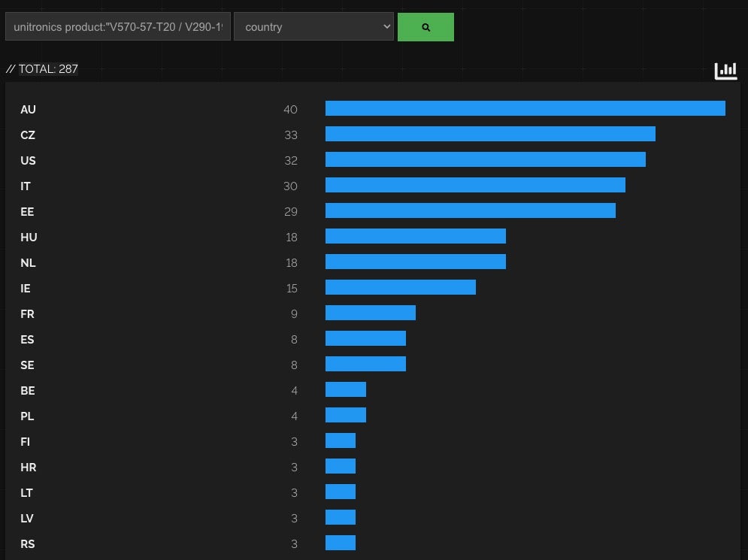
Task: Click the green search magnifier button
Action: click(x=425, y=27)
